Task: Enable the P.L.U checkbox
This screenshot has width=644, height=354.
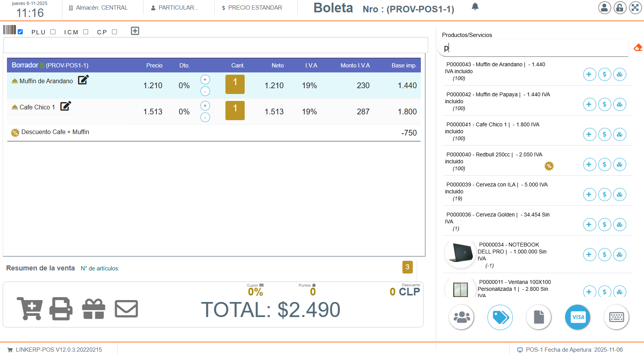Action: (53, 32)
